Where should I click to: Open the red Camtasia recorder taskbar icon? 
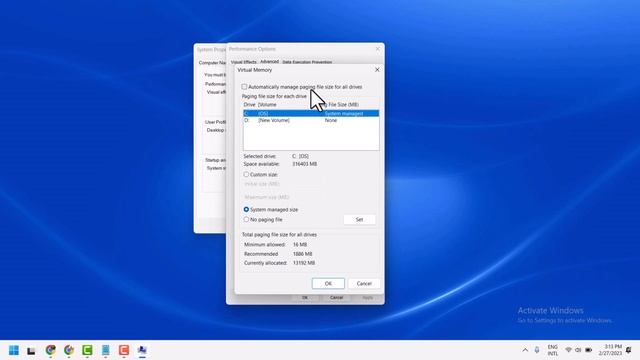[124, 350]
